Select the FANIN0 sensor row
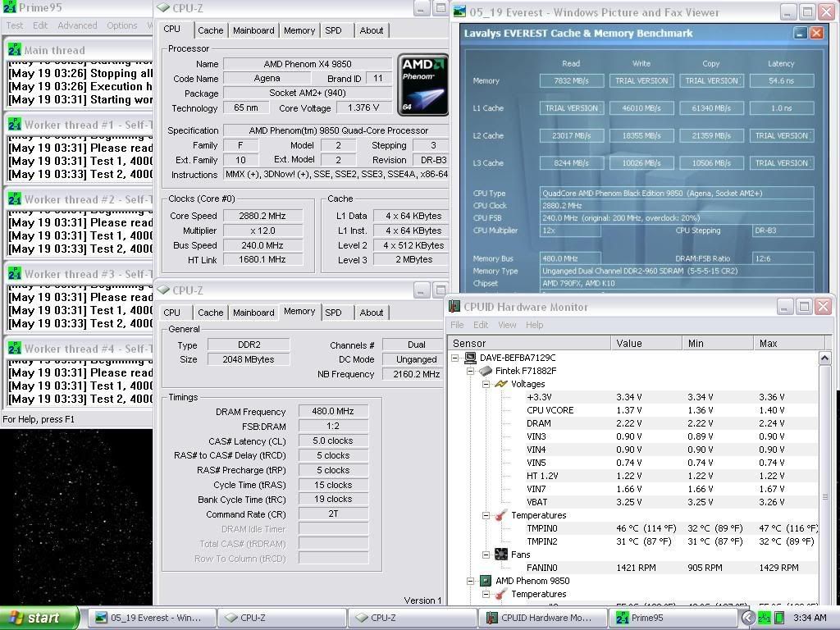This screenshot has width=840, height=630. point(633,568)
